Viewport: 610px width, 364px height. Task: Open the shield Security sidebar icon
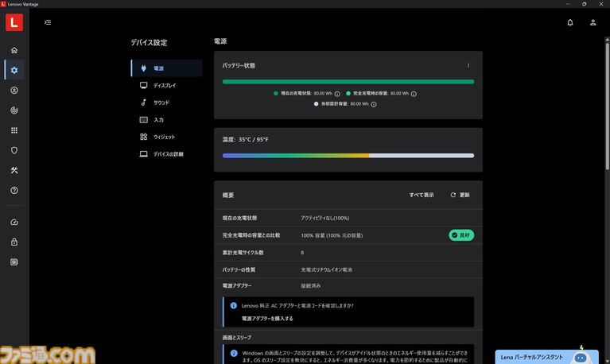pos(14,150)
